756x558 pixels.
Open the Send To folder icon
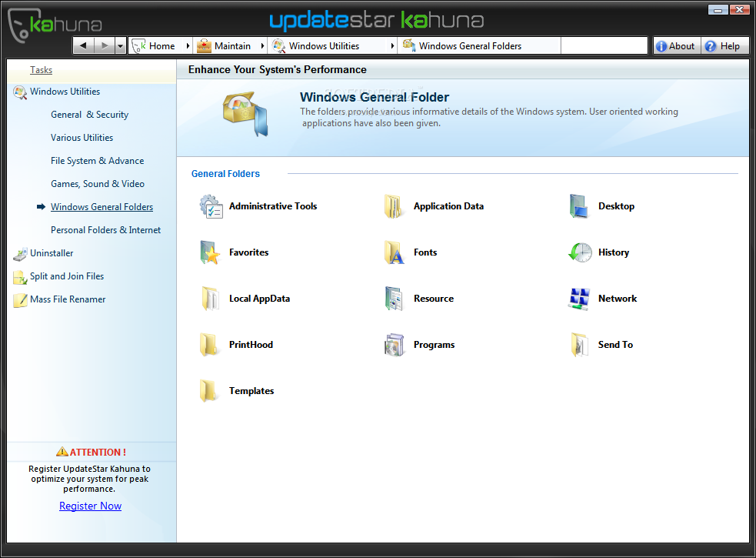click(x=580, y=345)
